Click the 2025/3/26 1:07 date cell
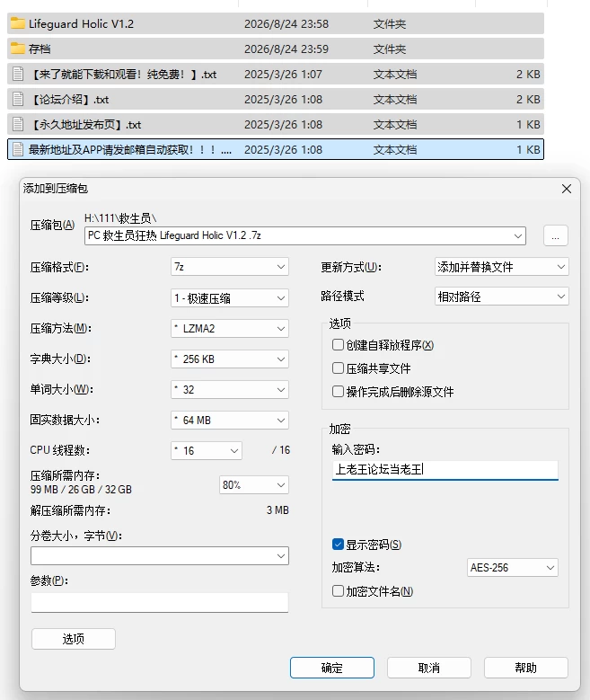This screenshot has height=700, width=590. (283, 74)
